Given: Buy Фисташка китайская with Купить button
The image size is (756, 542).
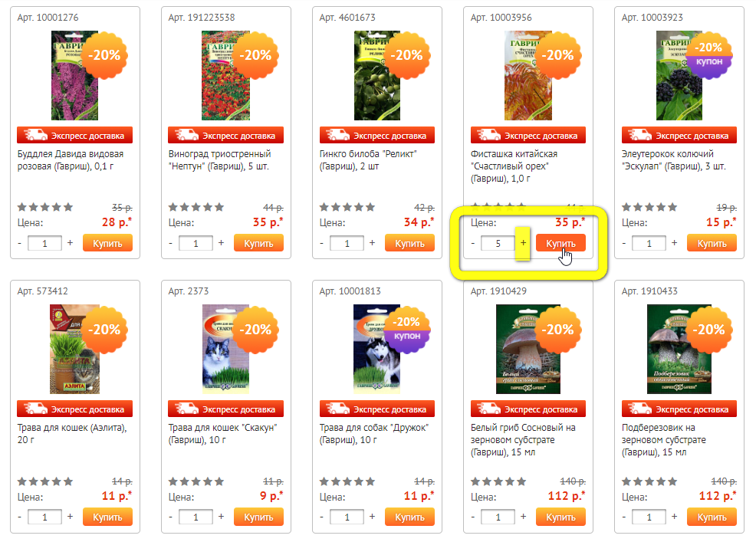Looking at the screenshot, I should [x=560, y=243].
